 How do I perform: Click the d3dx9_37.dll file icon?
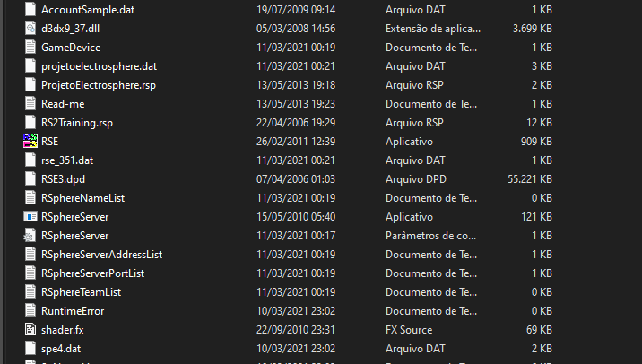(30, 29)
